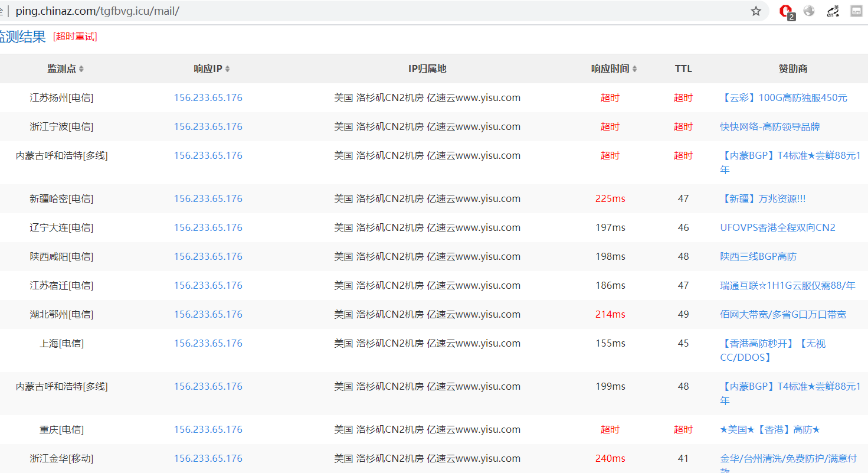The width and height of the screenshot is (868, 473).
Task: Open IP link in 浙江宁波[电信] row
Action: coord(208,127)
